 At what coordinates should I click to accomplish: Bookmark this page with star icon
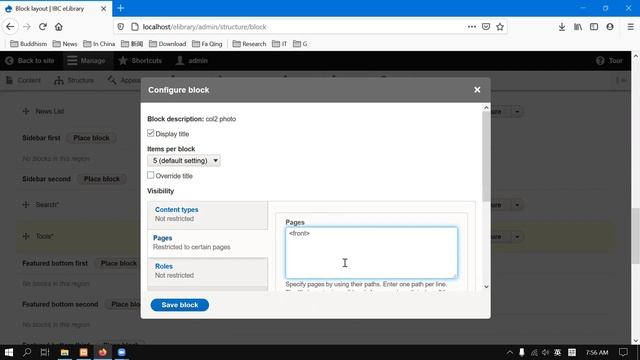coord(500,27)
